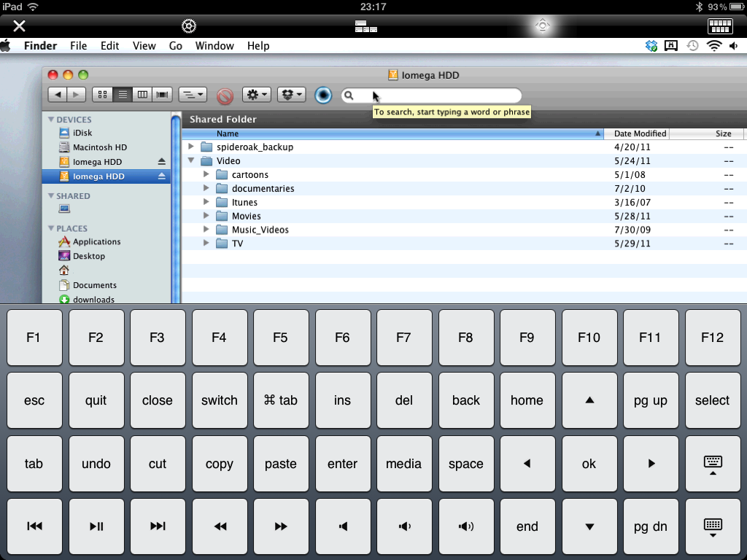Screen dimensions: 747x560
Task: Expand the Movies folder
Action: [206, 216]
